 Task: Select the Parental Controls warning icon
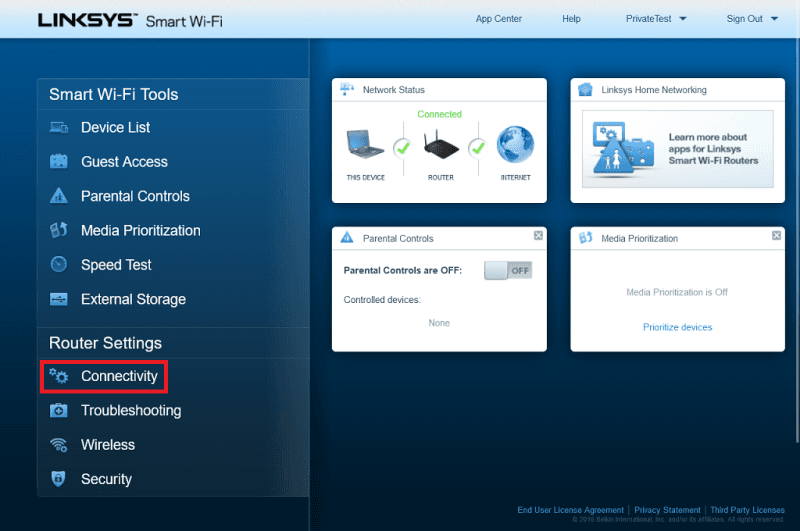click(59, 196)
